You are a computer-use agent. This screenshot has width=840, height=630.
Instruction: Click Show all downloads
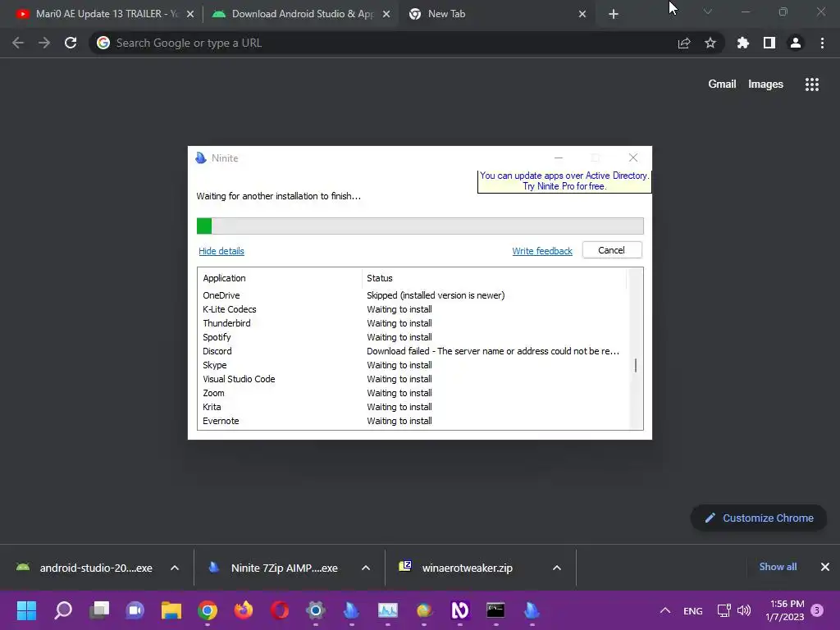point(778,567)
